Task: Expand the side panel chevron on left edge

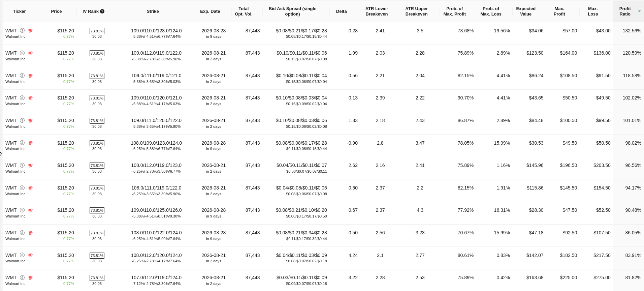Action: coord(1,154)
